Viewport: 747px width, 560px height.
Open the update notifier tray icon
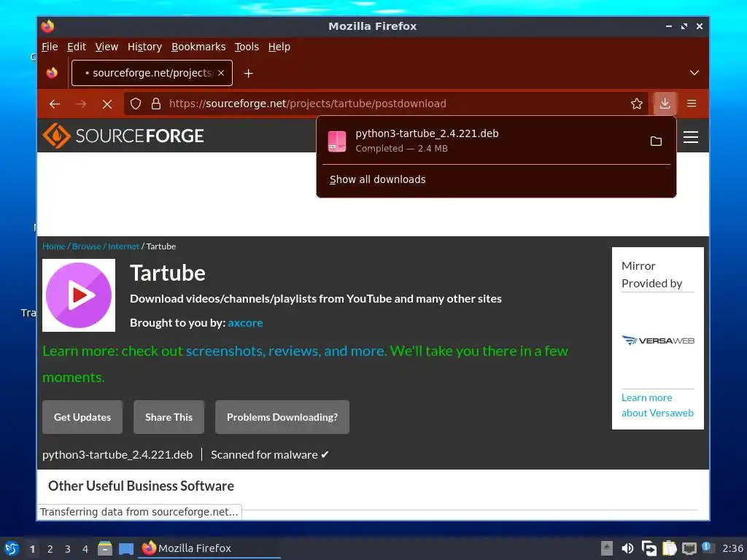click(x=707, y=548)
